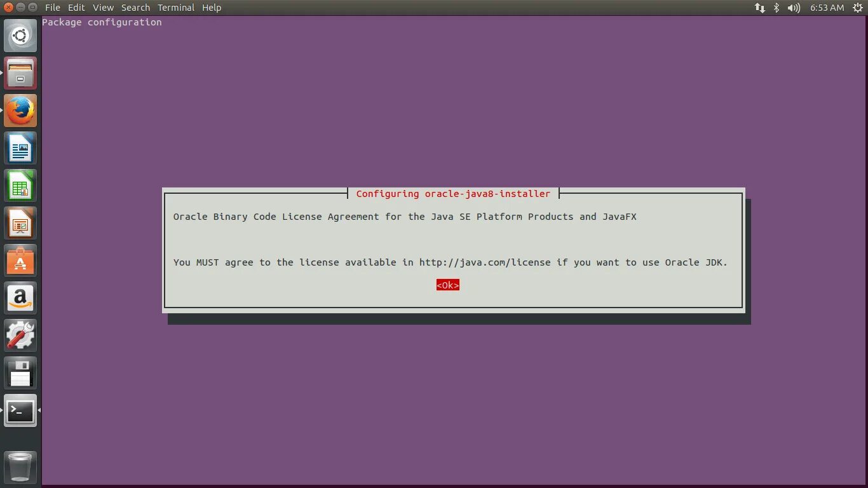This screenshot has width=868, height=488.
Task: Click the 'Package configuration' header text
Action: [102, 22]
